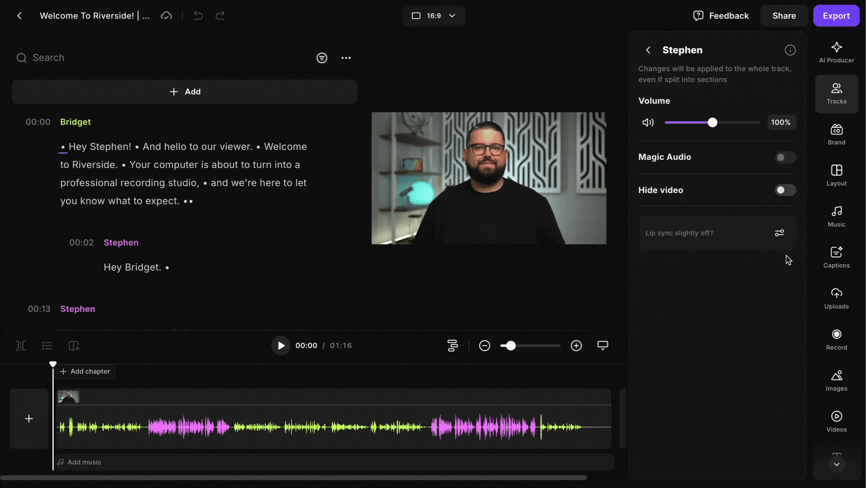
Task: Open the Brand sidebar panel
Action: coord(836,134)
